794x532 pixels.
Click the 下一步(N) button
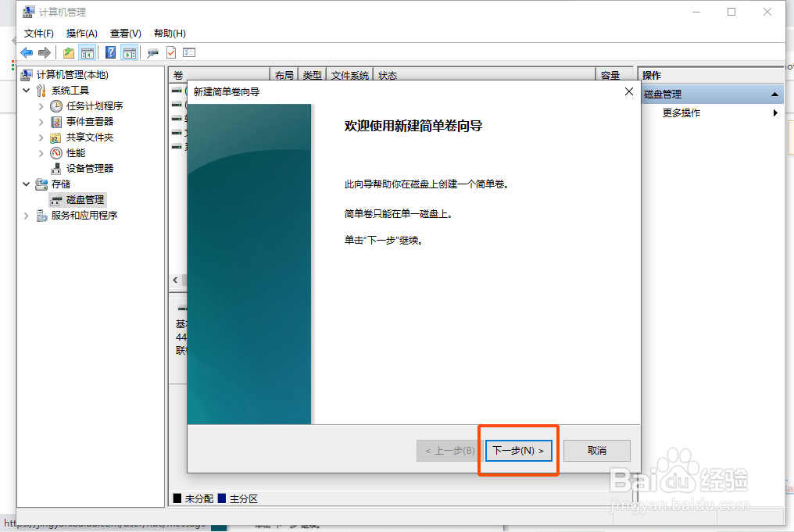pyautogui.click(x=518, y=450)
